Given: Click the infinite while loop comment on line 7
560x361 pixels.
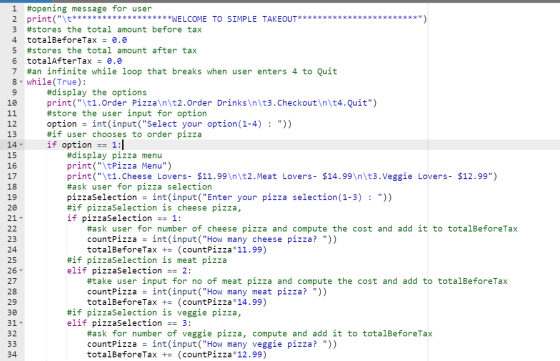Looking at the screenshot, I should tap(182, 71).
